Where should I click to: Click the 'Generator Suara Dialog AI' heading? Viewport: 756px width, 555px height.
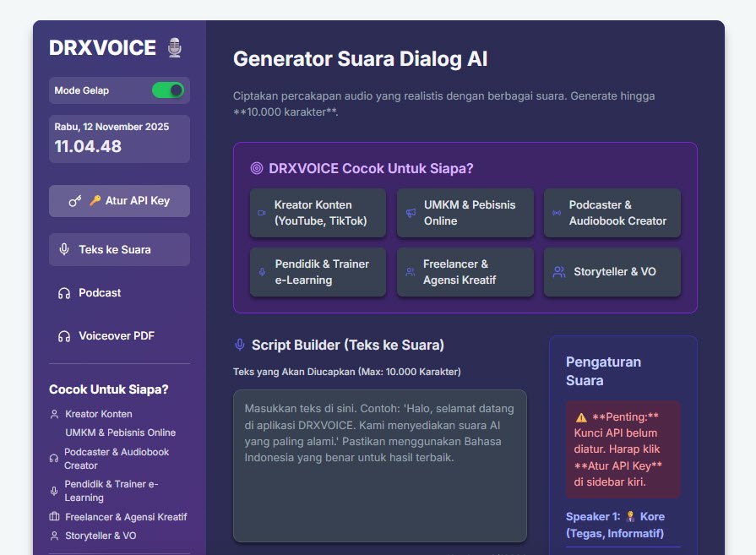click(360, 59)
